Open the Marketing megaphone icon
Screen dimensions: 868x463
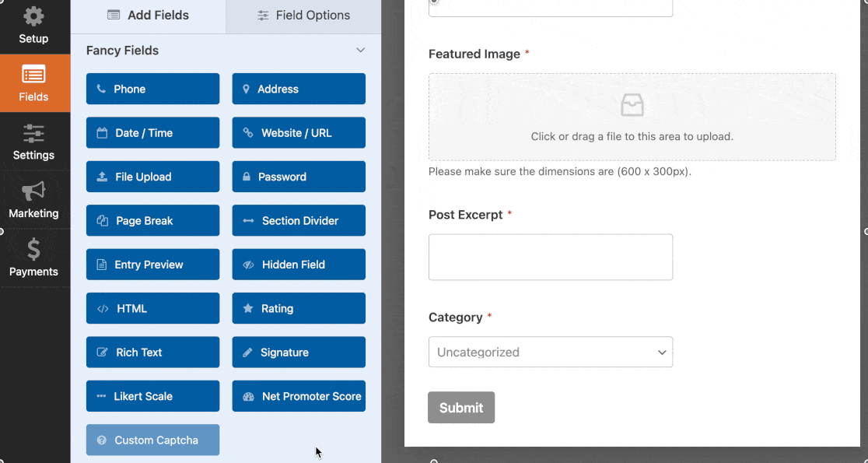[33, 191]
